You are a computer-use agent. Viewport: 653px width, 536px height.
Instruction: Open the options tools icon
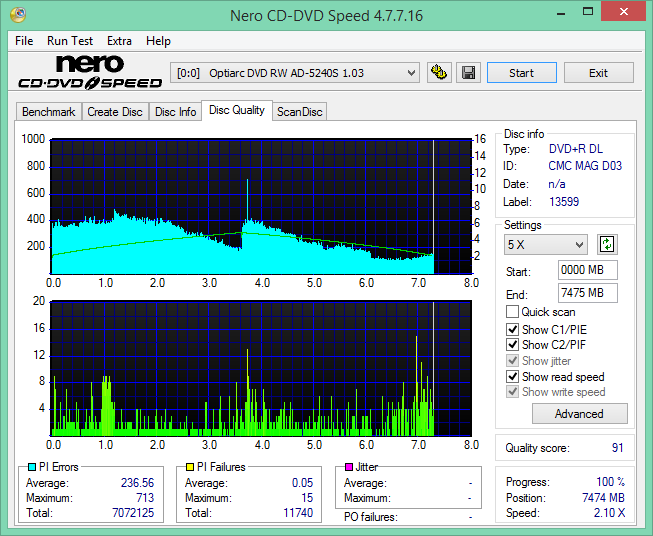[439, 73]
